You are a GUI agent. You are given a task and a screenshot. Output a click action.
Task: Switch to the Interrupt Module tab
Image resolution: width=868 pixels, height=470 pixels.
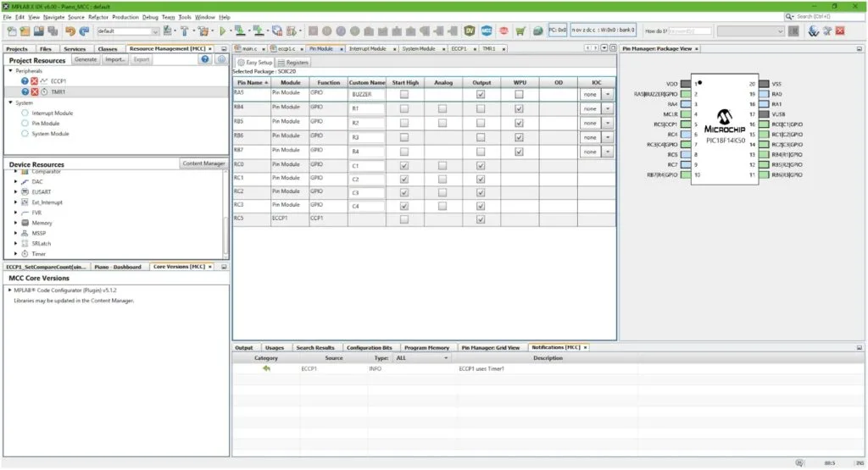tap(367, 49)
